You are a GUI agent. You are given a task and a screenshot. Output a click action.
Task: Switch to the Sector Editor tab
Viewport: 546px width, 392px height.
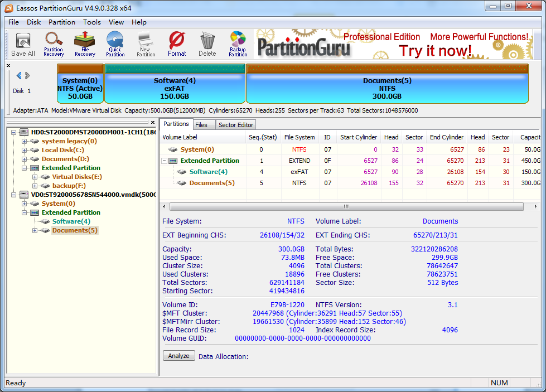tap(236, 125)
